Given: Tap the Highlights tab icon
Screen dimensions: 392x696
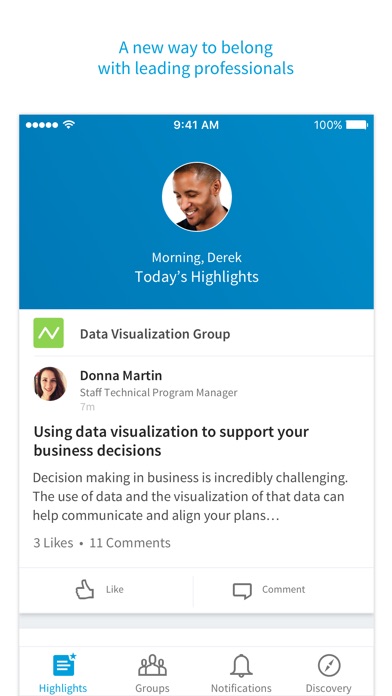Looking at the screenshot, I should point(64,665).
